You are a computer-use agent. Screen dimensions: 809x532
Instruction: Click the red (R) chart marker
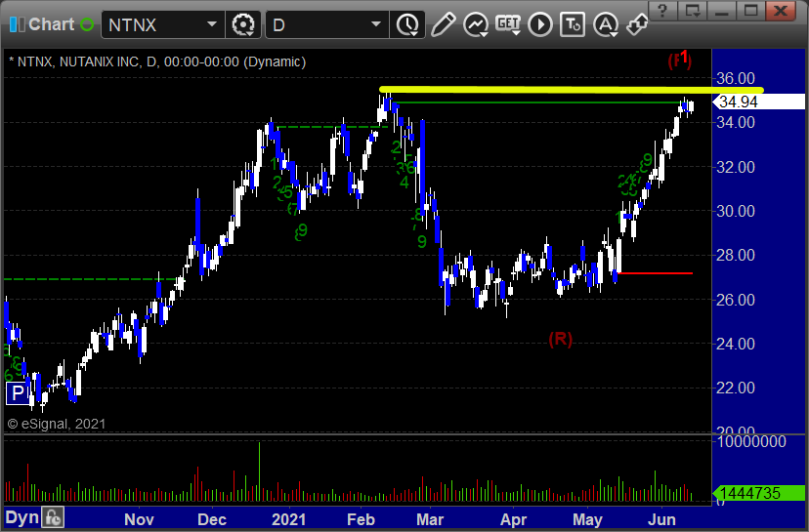point(560,339)
